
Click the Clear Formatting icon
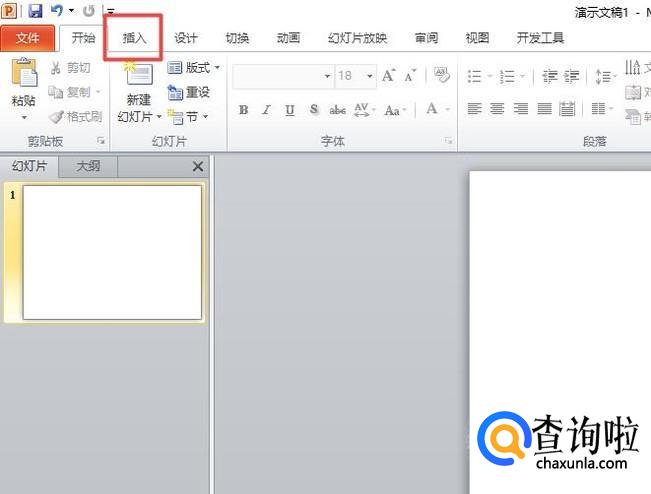coord(441,75)
